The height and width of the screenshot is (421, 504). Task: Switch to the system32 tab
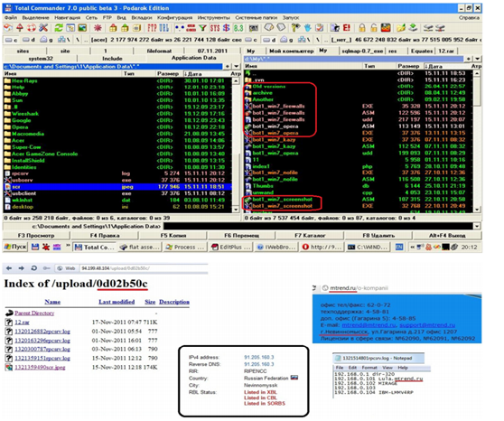pos(41,59)
